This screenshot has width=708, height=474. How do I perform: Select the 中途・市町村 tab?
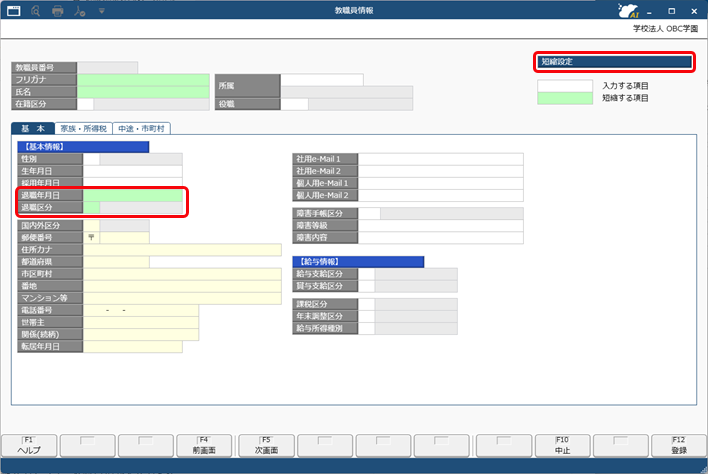[x=141, y=129]
